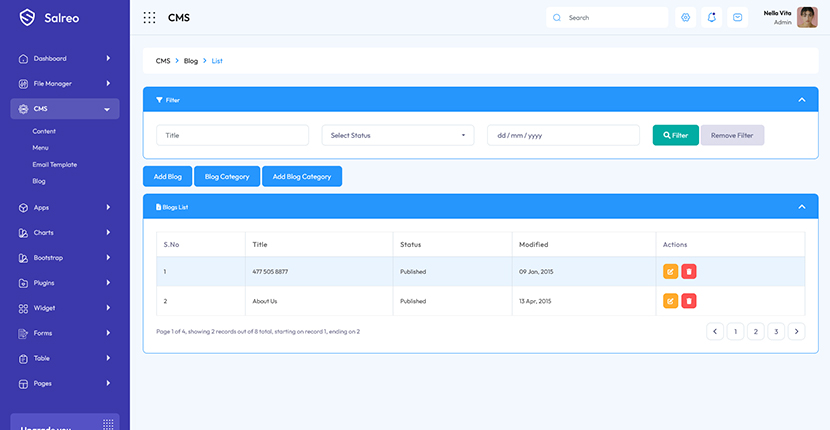This screenshot has width=830, height=430.
Task: Click the settings gear icon in header
Action: (x=685, y=17)
